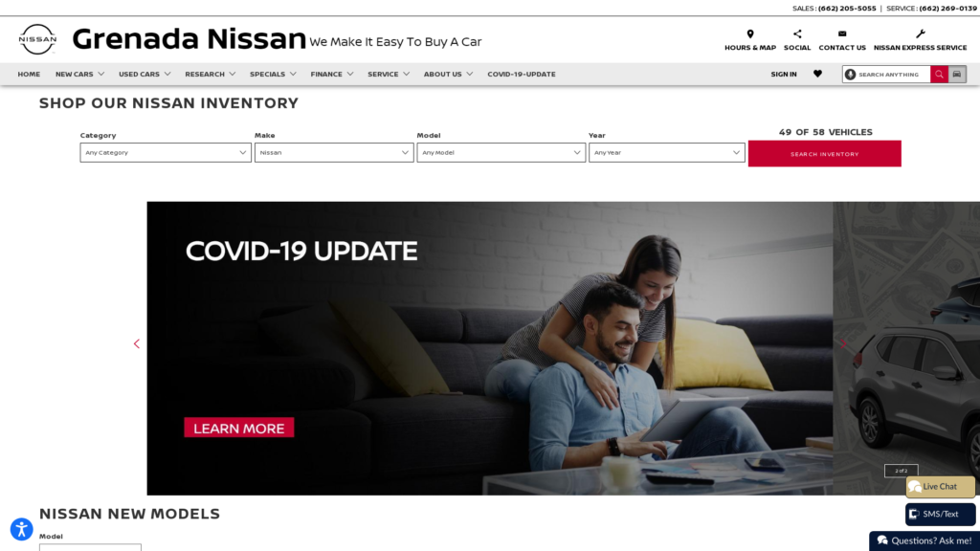
Task: Open the accessibility options icon
Action: pos(21,529)
